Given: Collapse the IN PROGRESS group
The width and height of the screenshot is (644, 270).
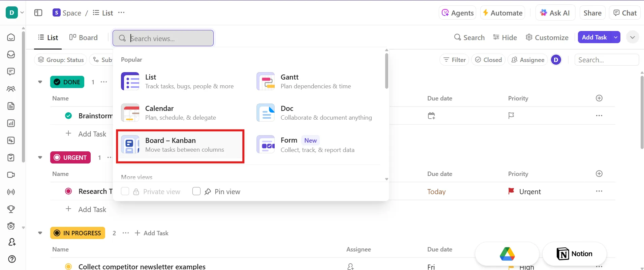Looking at the screenshot, I should [x=40, y=233].
